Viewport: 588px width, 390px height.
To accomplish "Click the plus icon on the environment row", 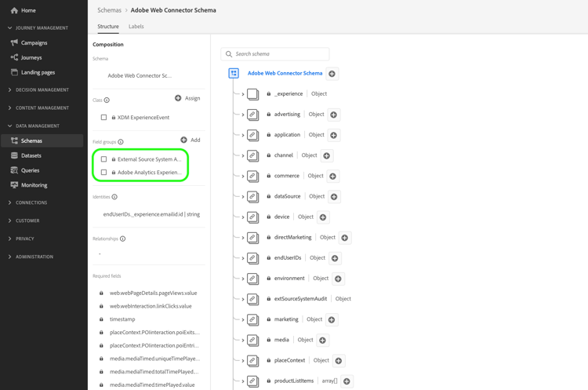I will (338, 279).
